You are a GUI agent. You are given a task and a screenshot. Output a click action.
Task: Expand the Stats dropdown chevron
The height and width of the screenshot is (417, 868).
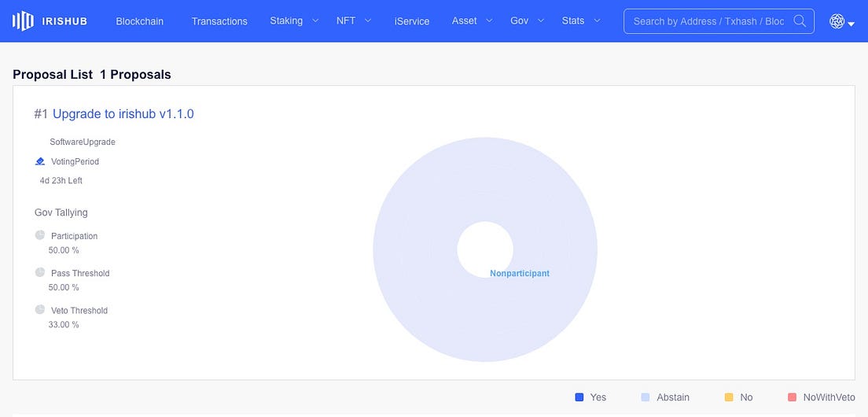click(x=597, y=20)
